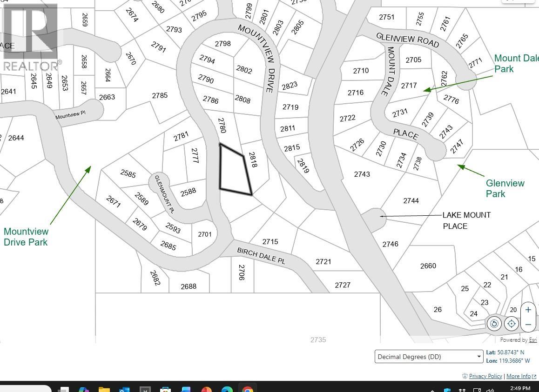Click parcel number 2823

coord(290,85)
